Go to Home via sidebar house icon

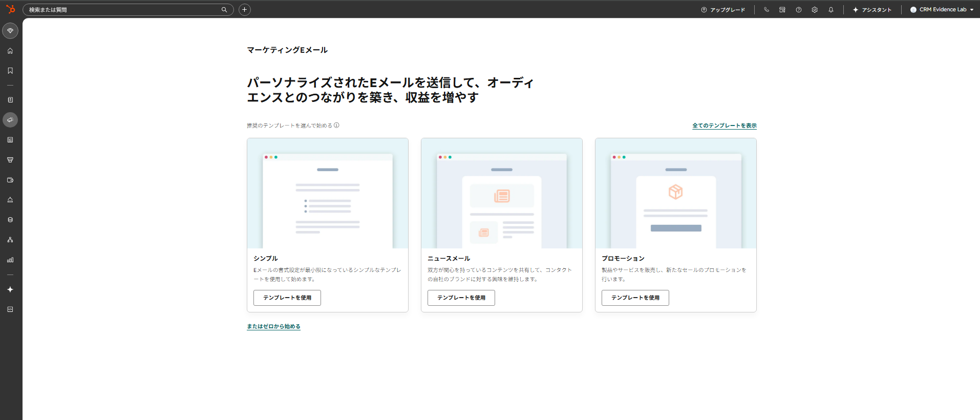[x=10, y=51]
